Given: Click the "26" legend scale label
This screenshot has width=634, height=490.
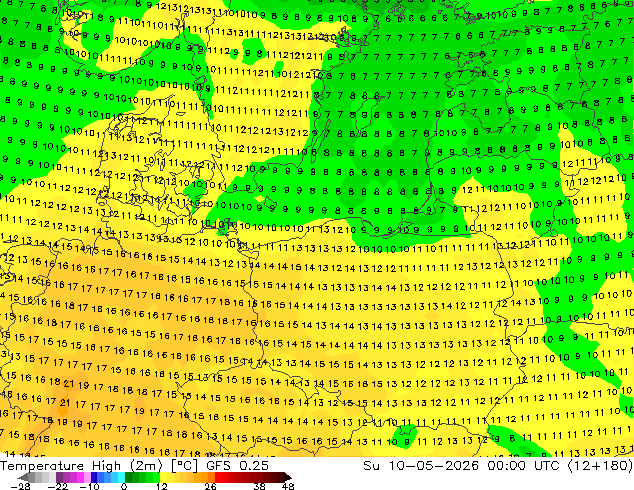Looking at the screenshot, I should coord(210,486).
